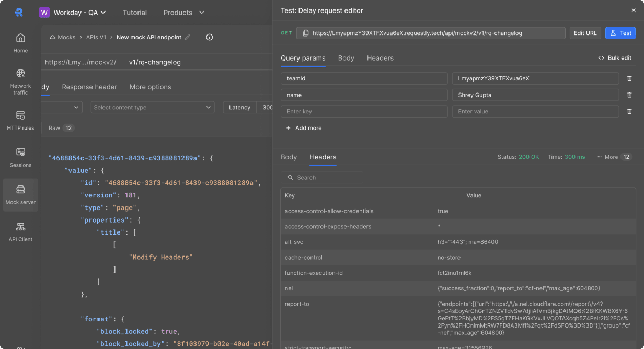Click the pencil icon to rename endpoint
Screen dimensions: 644x349
point(188,37)
